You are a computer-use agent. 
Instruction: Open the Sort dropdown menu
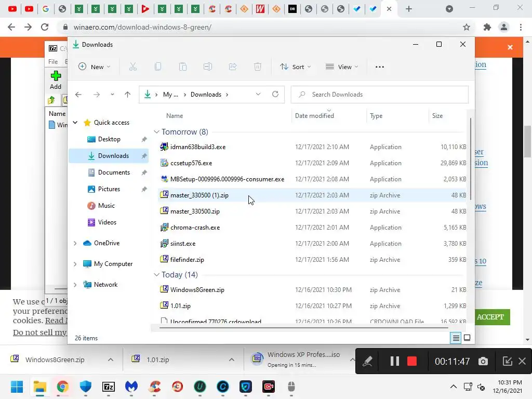[x=295, y=67]
